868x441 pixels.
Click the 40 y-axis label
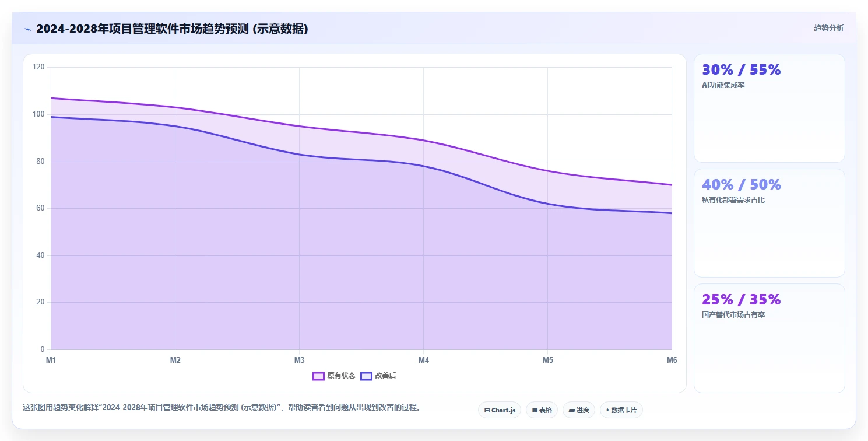click(40, 256)
